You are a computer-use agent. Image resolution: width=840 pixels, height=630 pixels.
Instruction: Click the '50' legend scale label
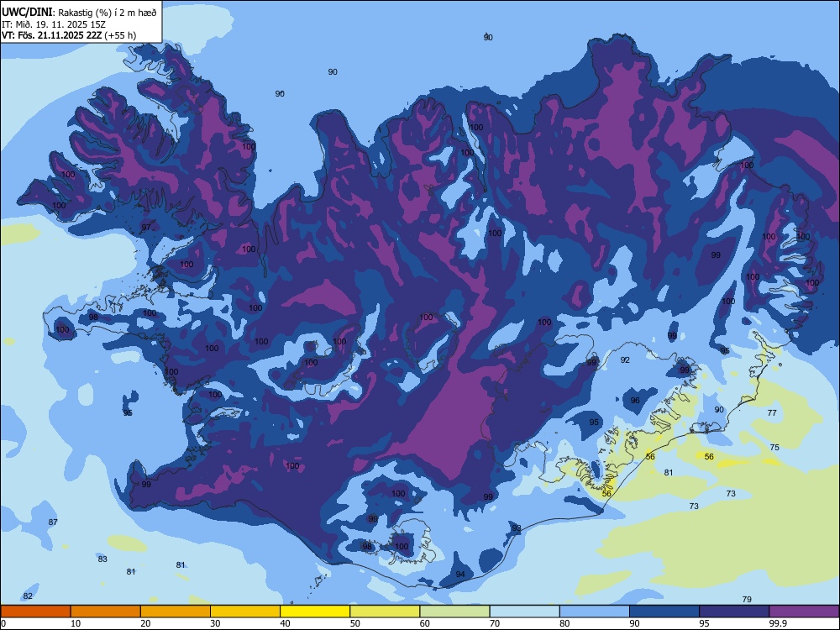(x=355, y=623)
